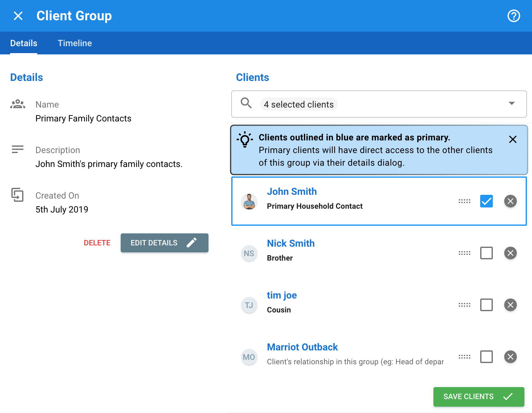Dismiss the primary clients tip banner
532x413 pixels.
(512, 139)
